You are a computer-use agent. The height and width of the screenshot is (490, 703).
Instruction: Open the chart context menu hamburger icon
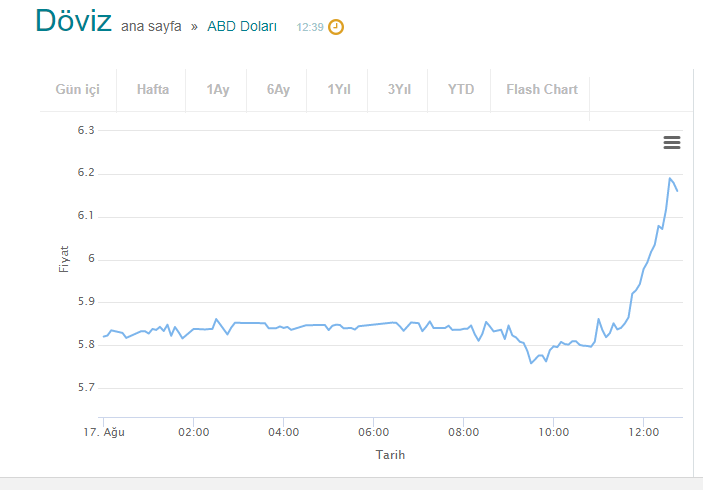tap(672, 143)
